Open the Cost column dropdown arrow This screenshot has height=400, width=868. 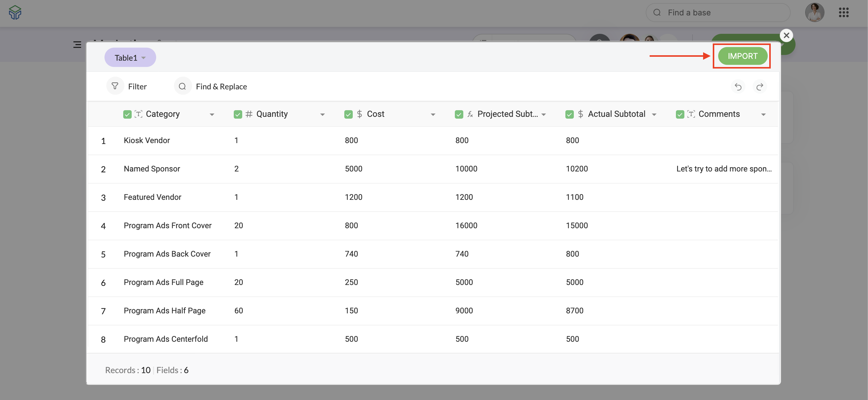point(433,115)
